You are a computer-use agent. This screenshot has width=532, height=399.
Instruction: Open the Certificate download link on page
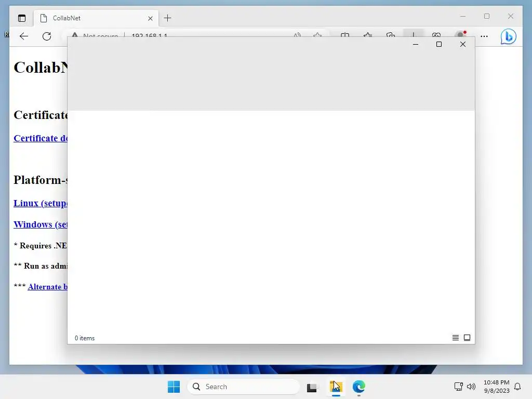tap(41, 138)
